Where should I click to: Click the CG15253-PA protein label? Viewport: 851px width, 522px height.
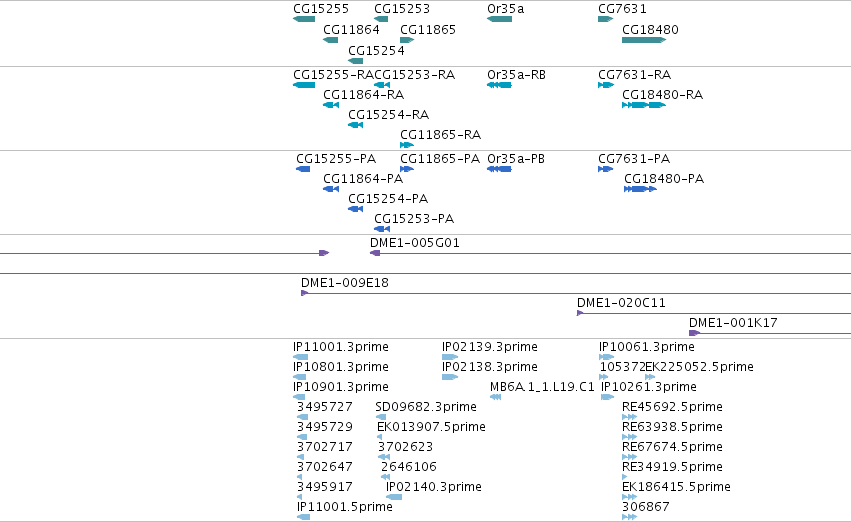[414, 219]
